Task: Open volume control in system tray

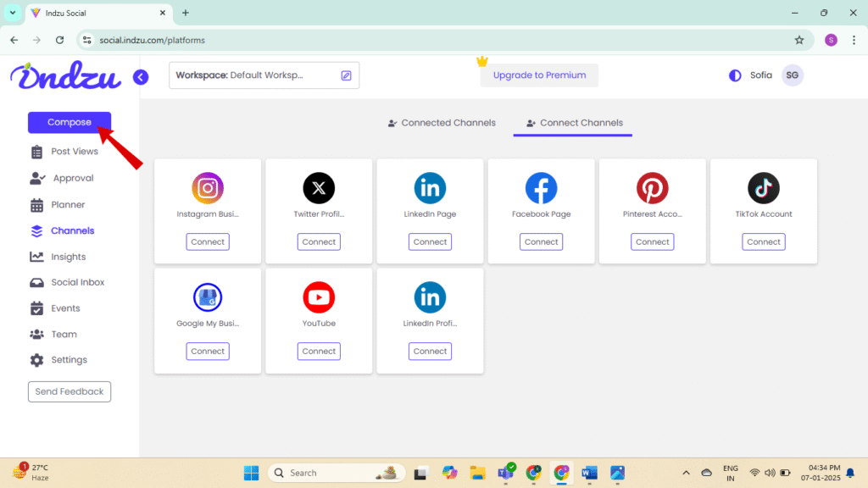Action: click(770, 473)
